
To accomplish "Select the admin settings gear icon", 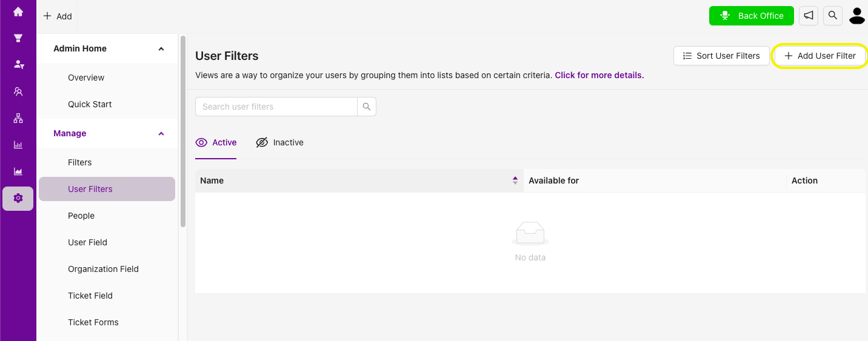I will pos(18,198).
